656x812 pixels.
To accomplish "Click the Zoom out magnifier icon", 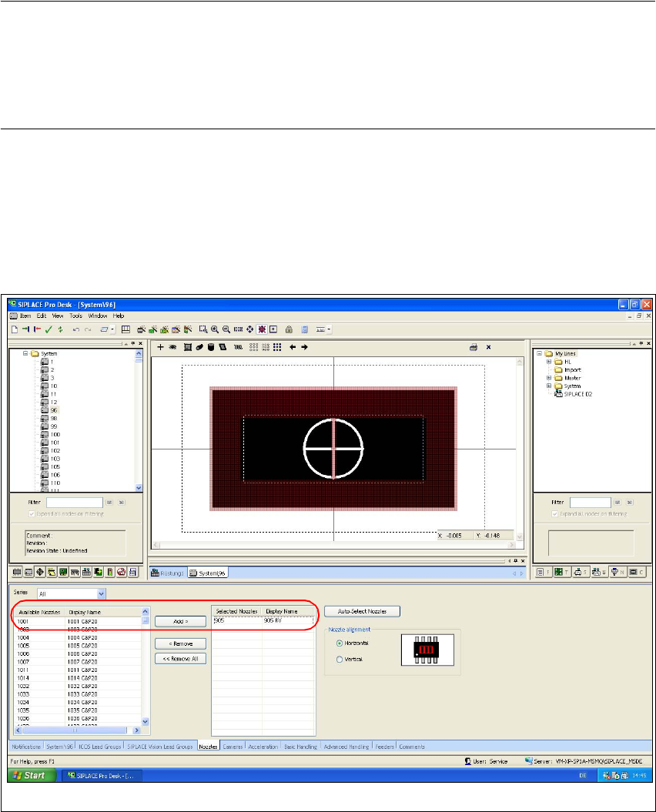I will [226, 329].
